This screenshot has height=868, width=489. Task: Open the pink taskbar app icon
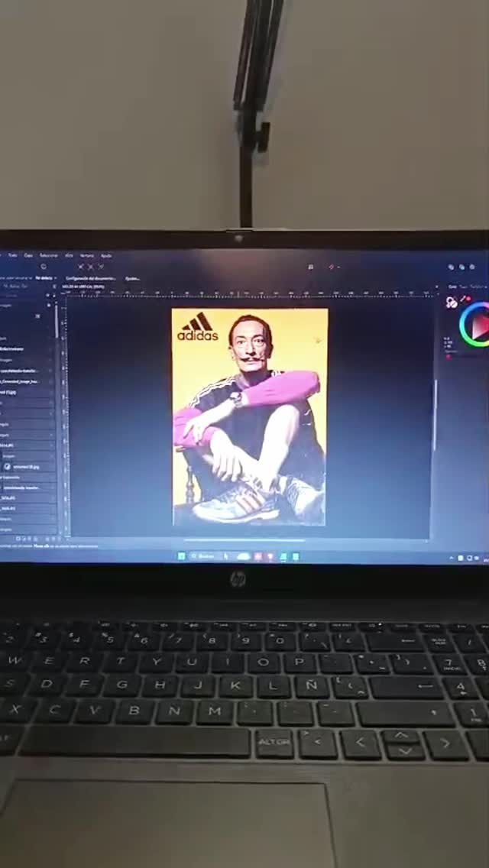[x=258, y=556]
